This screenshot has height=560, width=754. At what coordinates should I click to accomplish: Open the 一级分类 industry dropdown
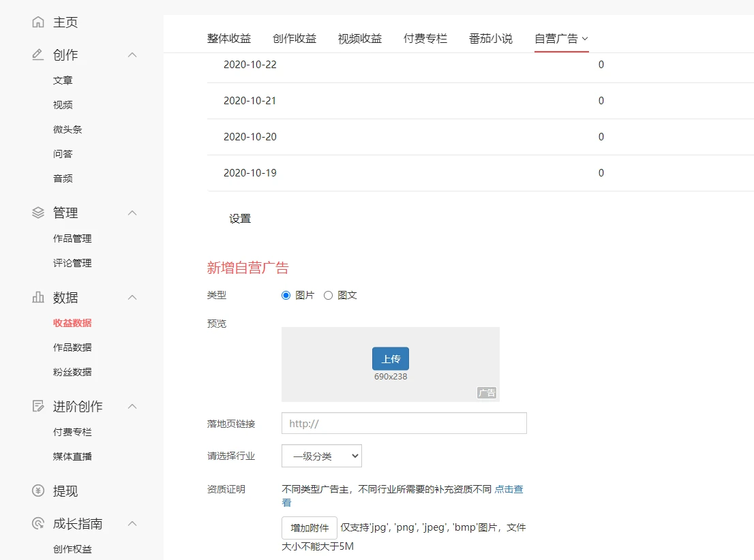tap(321, 456)
